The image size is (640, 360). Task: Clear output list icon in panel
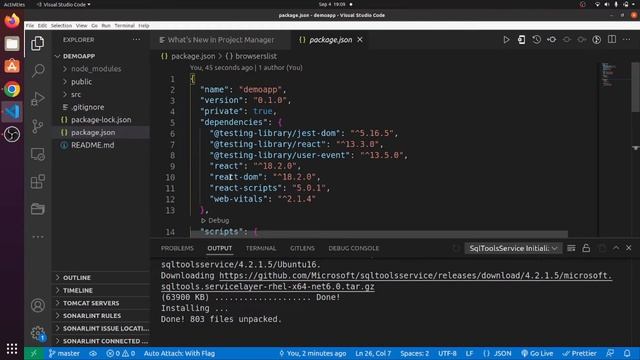(x=571, y=248)
